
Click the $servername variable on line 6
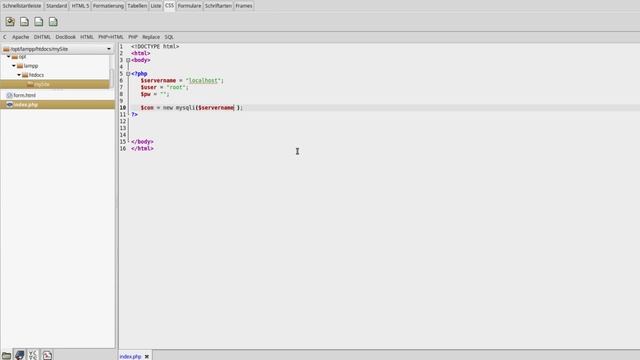158,80
